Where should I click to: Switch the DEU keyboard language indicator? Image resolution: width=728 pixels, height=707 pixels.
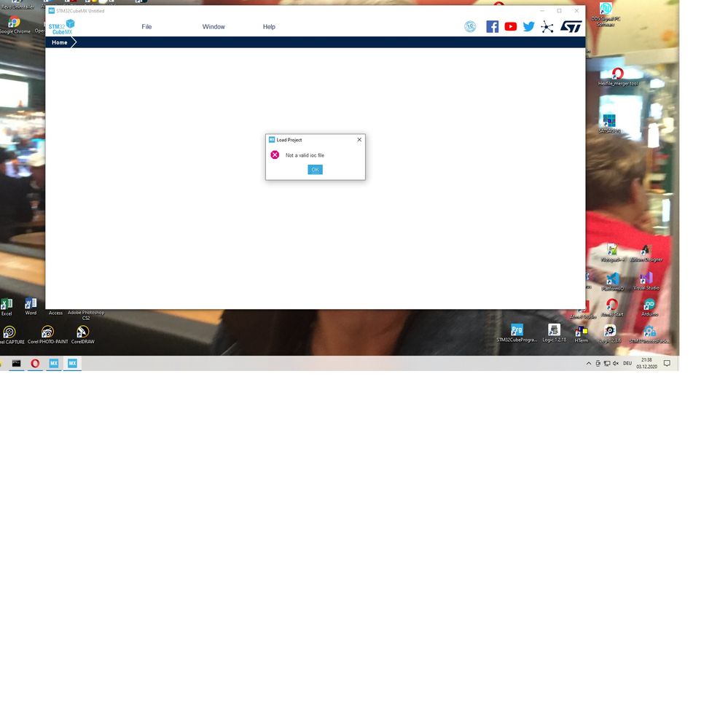click(627, 363)
